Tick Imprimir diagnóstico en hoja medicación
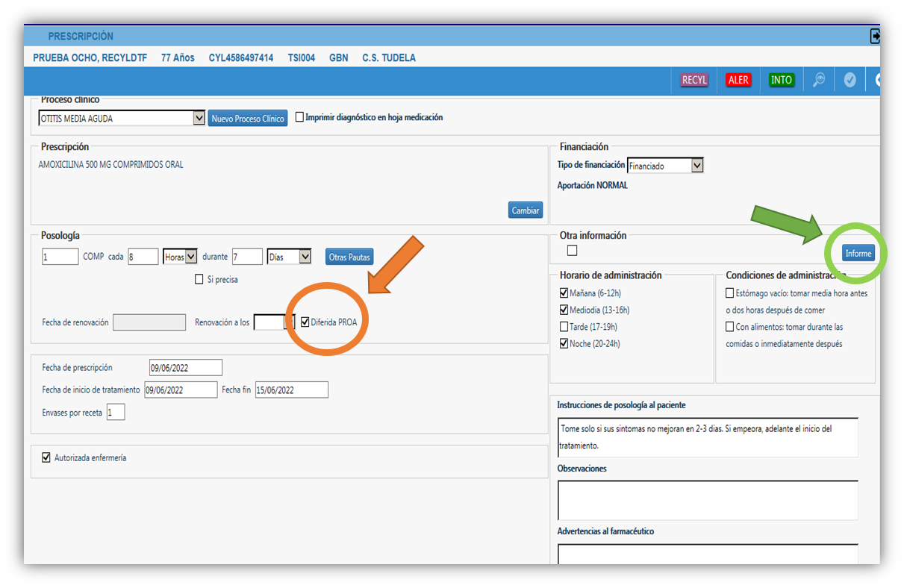This screenshot has width=904, height=588. (299, 117)
